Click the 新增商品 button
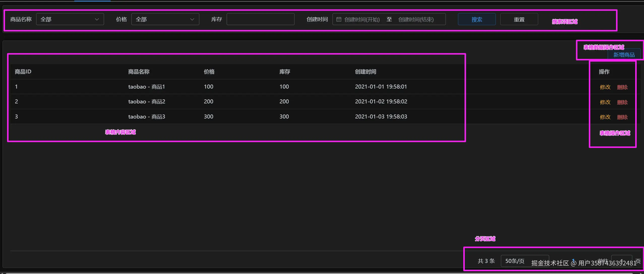The height and width of the screenshot is (274, 644). pos(624,55)
